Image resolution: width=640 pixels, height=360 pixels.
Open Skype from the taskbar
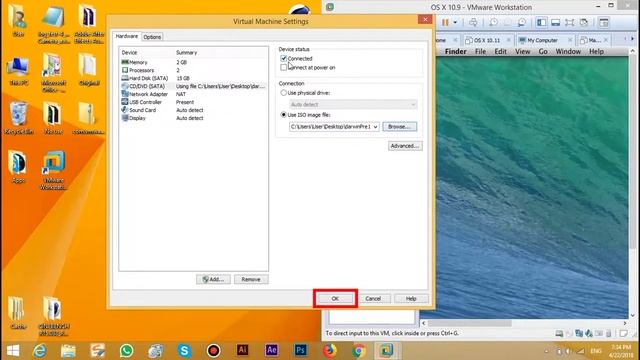tap(184, 351)
